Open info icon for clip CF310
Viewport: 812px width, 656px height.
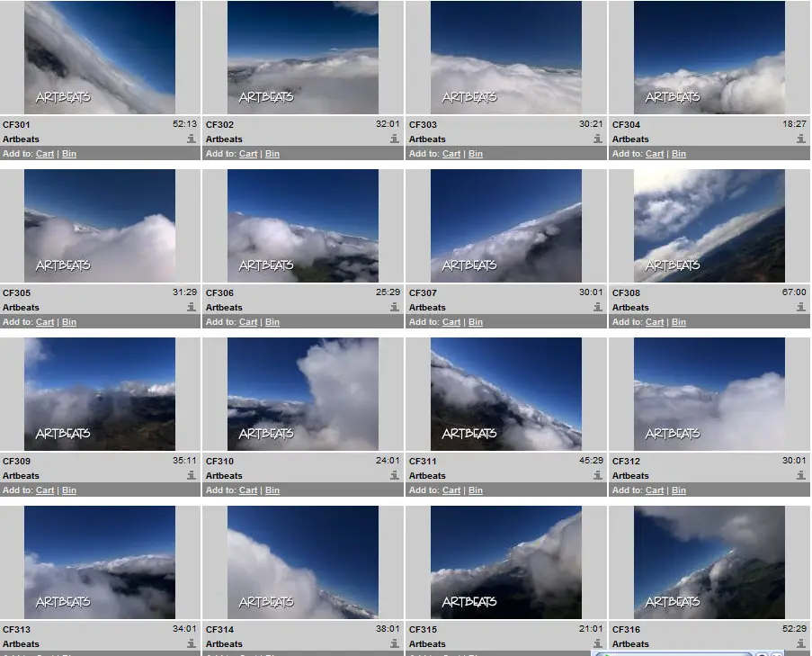395,475
